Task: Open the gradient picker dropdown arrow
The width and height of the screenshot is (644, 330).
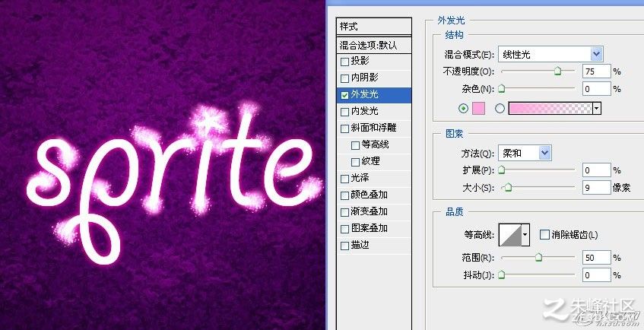Action: (597, 109)
